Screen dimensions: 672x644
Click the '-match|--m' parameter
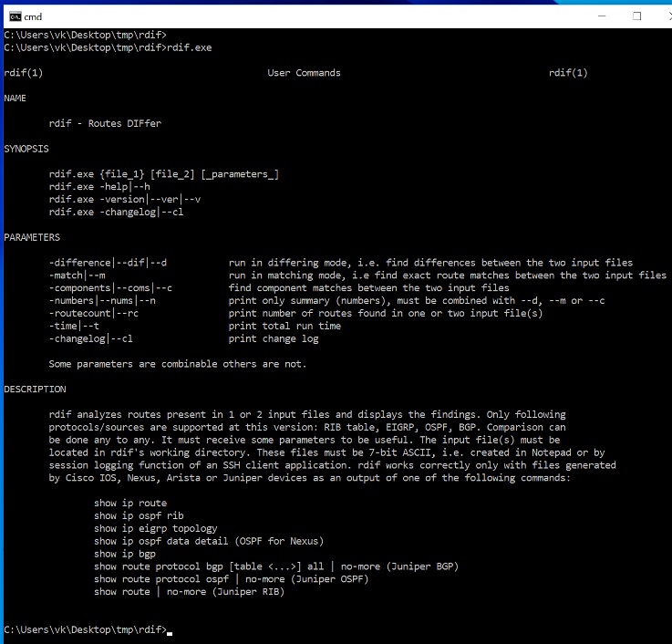point(78,275)
